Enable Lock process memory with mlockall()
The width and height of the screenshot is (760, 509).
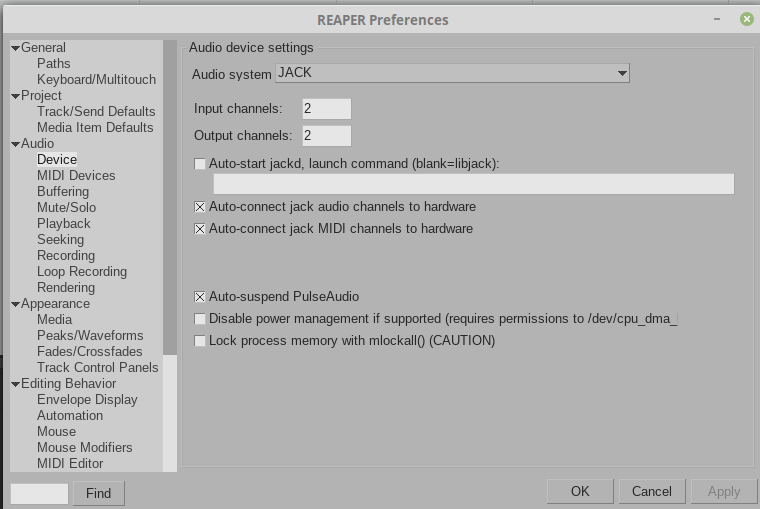(x=200, y=341)
